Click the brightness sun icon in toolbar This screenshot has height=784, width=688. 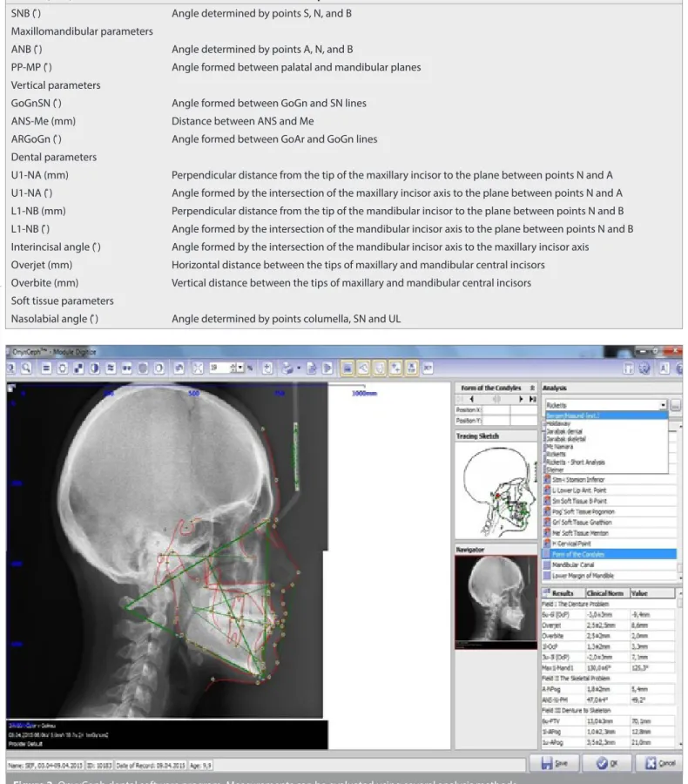click(62, 368)
